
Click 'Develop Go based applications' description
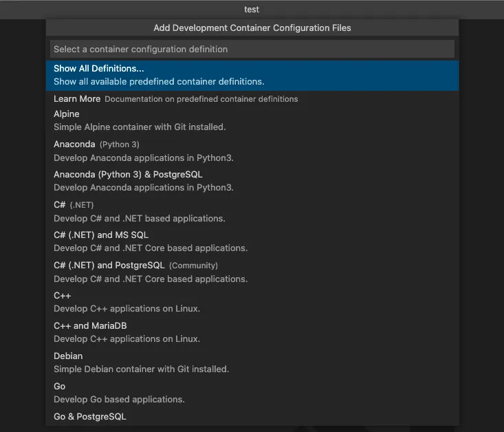coord(119,400)
